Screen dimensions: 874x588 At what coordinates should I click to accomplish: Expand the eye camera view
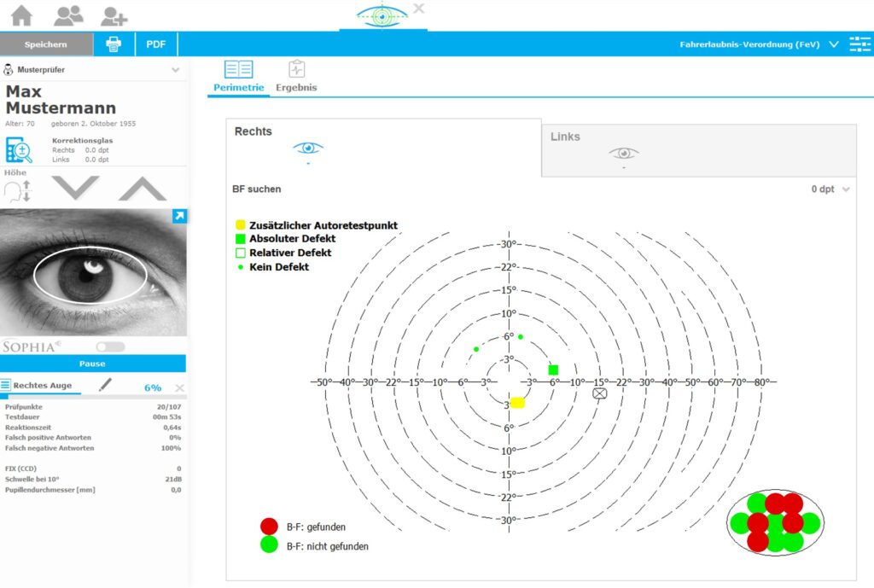point(179,216)
